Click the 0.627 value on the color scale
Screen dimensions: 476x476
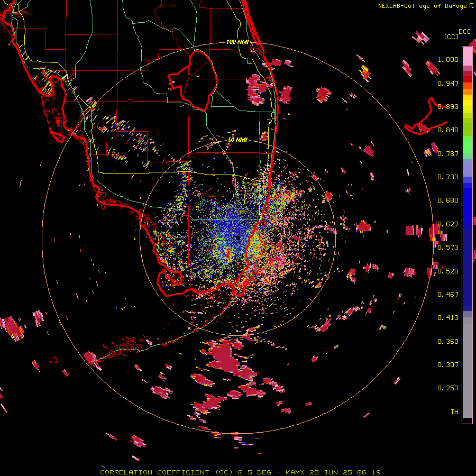(448, 224)
